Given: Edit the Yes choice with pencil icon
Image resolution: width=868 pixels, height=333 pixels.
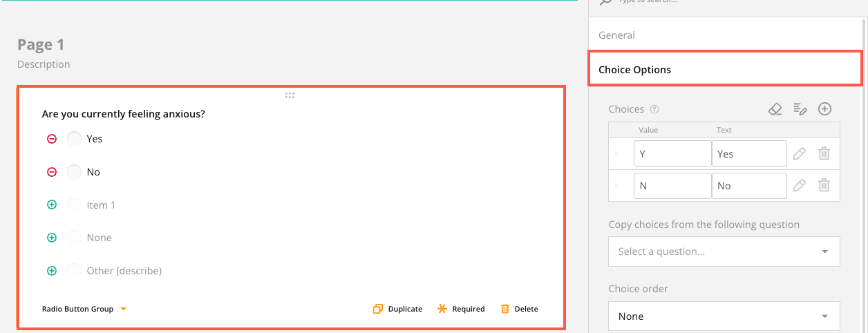Looking at the screenshot, I should 800,153.
